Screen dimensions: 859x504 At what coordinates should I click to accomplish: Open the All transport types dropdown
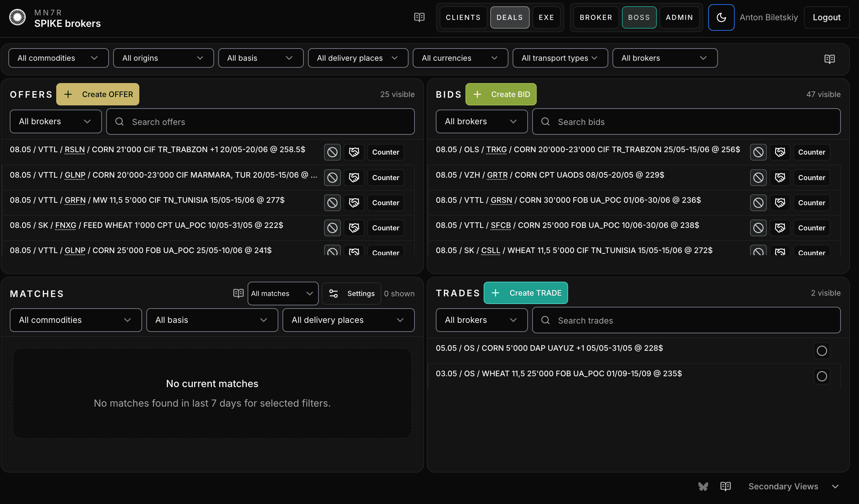[560, 58]
